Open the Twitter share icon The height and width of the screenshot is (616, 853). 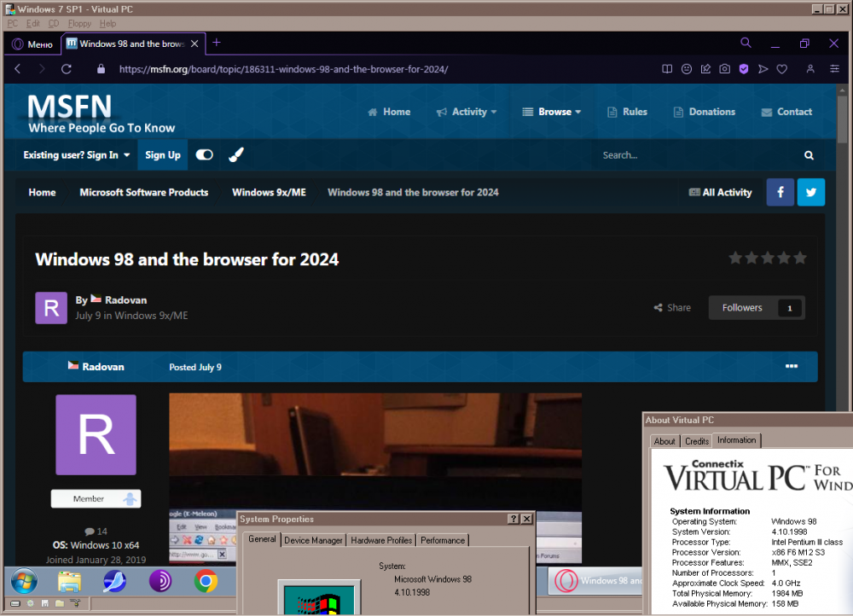click(x=811, y=192)
